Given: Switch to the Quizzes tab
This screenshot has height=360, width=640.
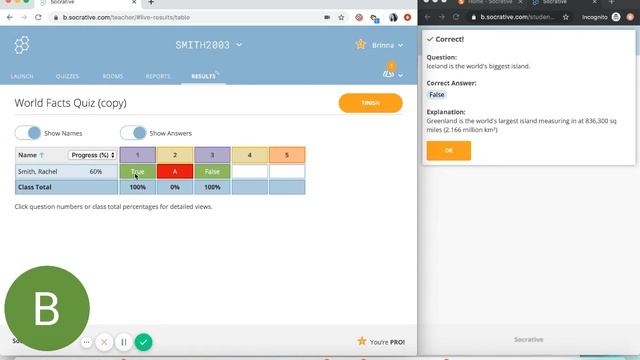Looking at the screenshot, I should 67,76.
